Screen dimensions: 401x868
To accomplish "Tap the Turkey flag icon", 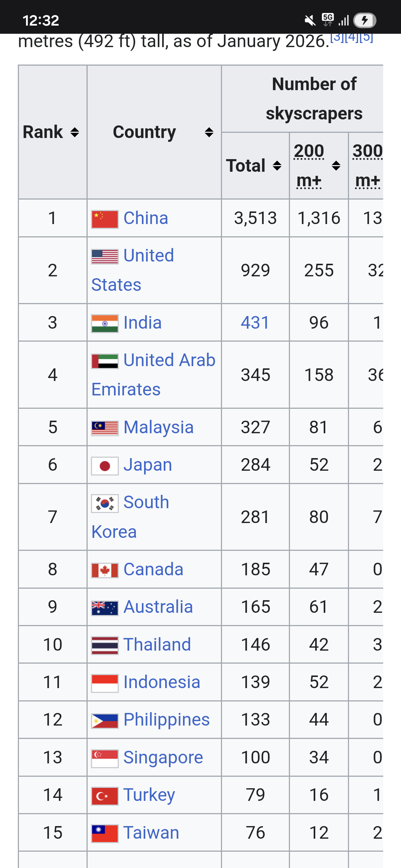I will 105,796.
